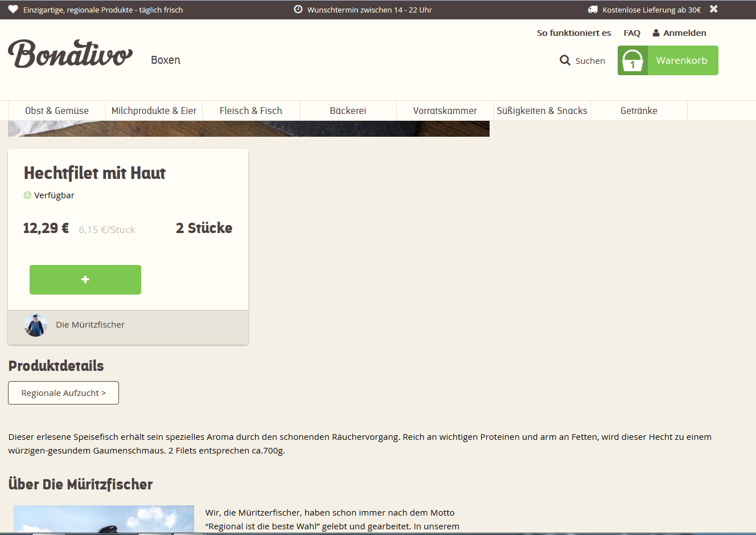756x535 pixels.
Task: Click Anmelden to log in
Action: point(685,33)
